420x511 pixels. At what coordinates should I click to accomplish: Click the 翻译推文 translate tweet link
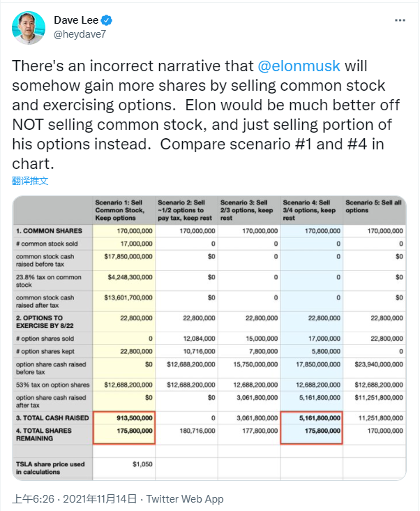click(30, 180)
